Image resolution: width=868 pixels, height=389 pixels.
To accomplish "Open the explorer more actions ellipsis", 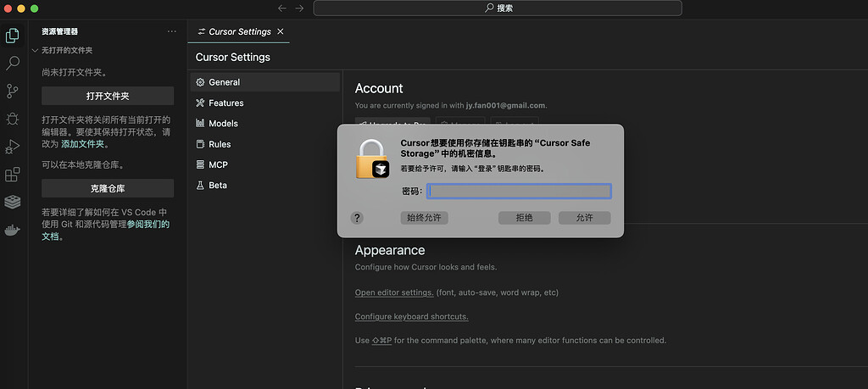I will click(x=172, y=31).
